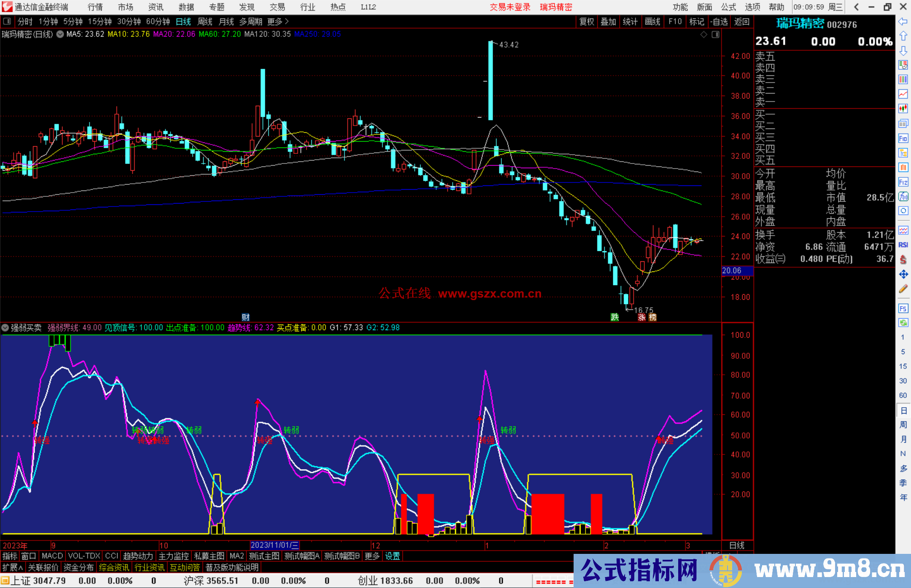Click the F10 button in chart toolbar
Viewport: 911px width, 588px height.
pyautogui.click(x=675, y=21)
